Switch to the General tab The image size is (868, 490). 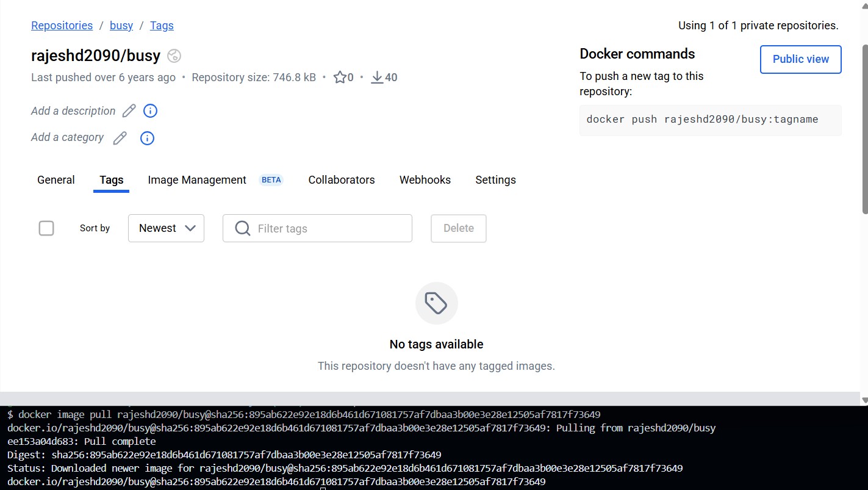click(56, 180)
